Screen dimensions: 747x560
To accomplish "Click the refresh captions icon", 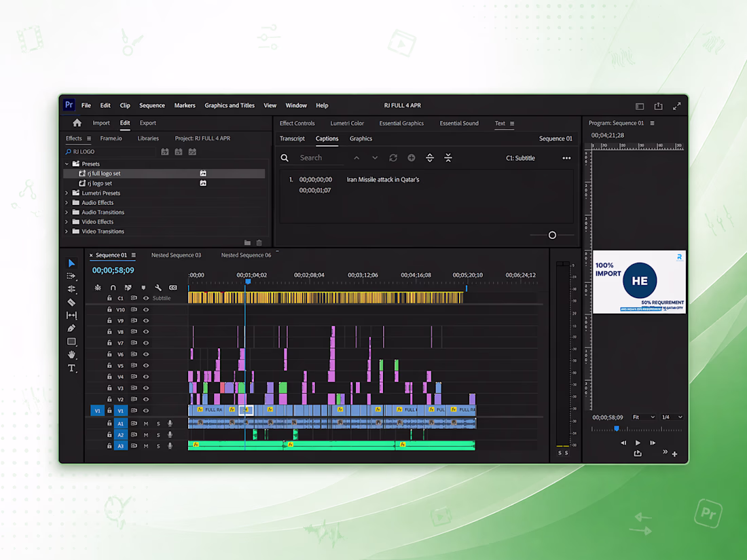I will click(x=393, y=157).
